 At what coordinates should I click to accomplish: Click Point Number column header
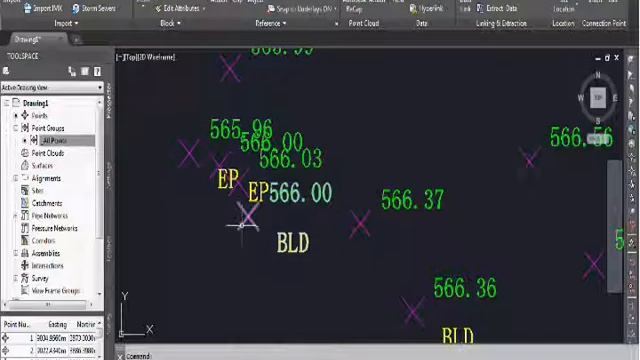coord(16,324)
